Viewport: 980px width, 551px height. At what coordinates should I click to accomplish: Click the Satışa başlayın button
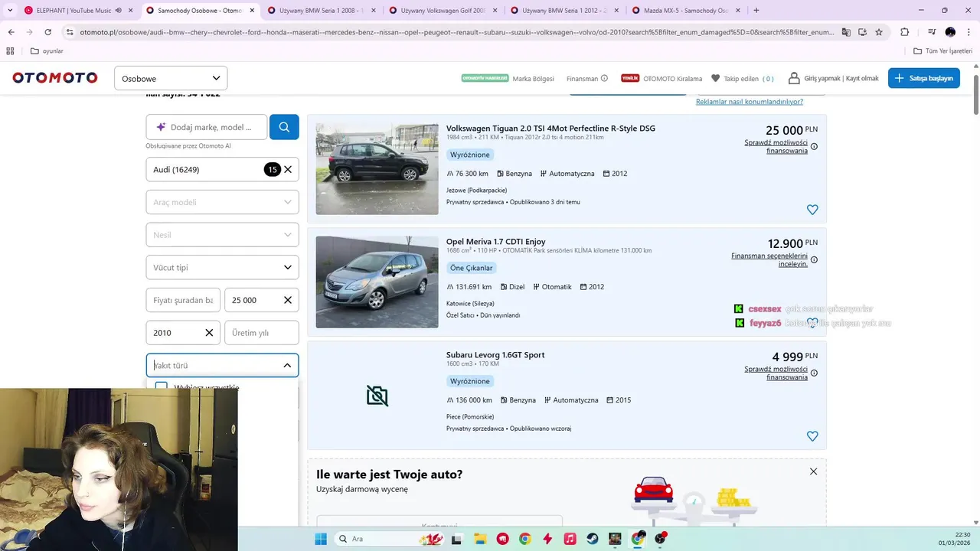(x=924, y=78)
